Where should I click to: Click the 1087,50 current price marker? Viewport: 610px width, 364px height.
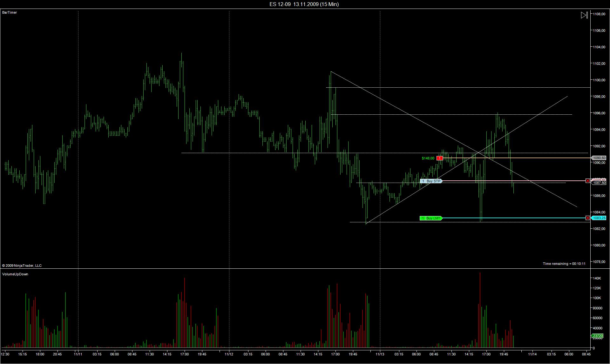(599, 183)
